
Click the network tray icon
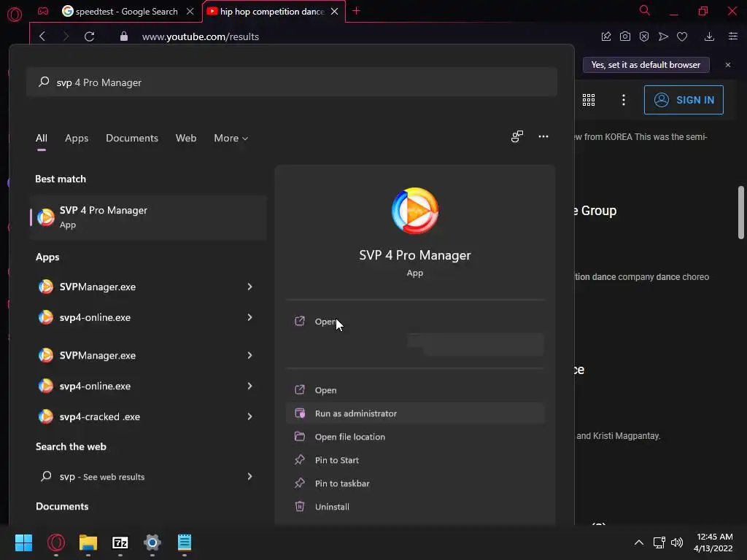[x=659, y=542]
